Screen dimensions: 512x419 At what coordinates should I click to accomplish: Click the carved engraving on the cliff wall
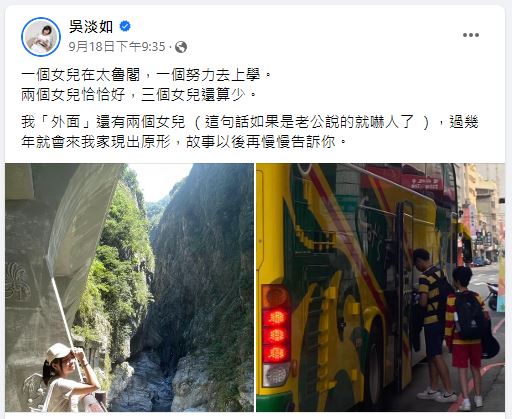(17, 282)
